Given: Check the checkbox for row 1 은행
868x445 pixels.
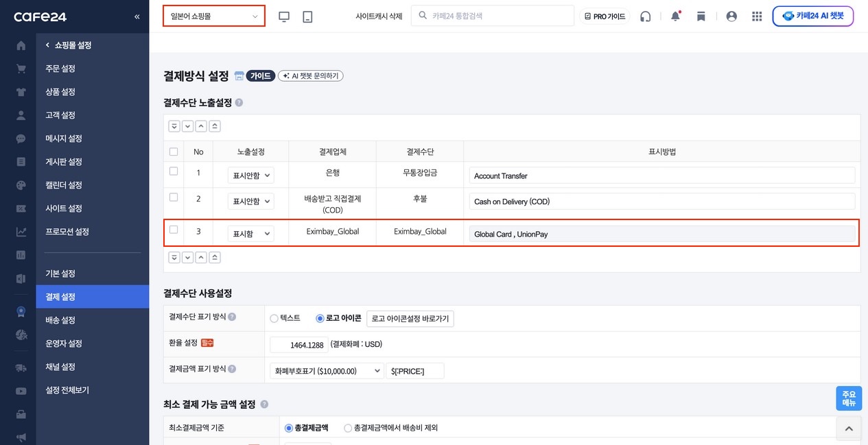Looking at the screenshot, I should point(174,171).
